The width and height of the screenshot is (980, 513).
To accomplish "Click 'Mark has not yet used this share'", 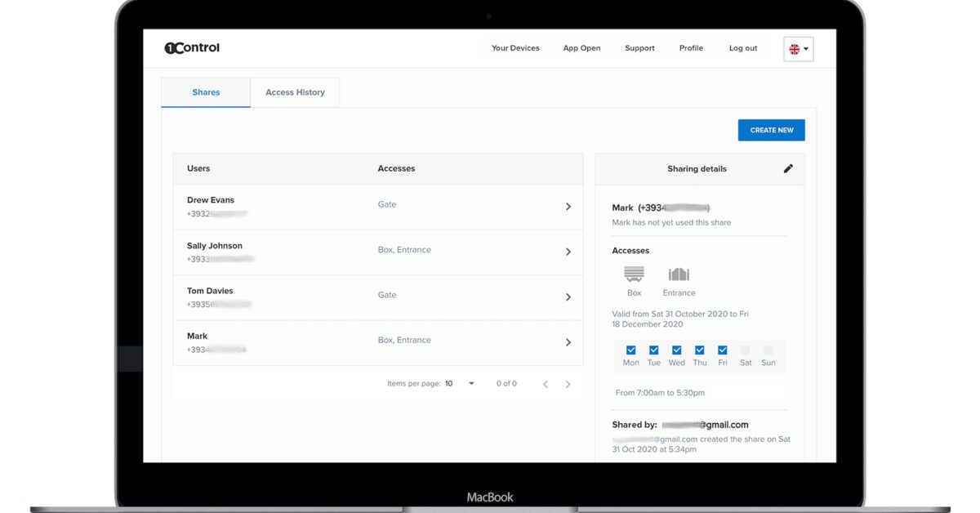I will pyautogui.click(x=671, y=222).
